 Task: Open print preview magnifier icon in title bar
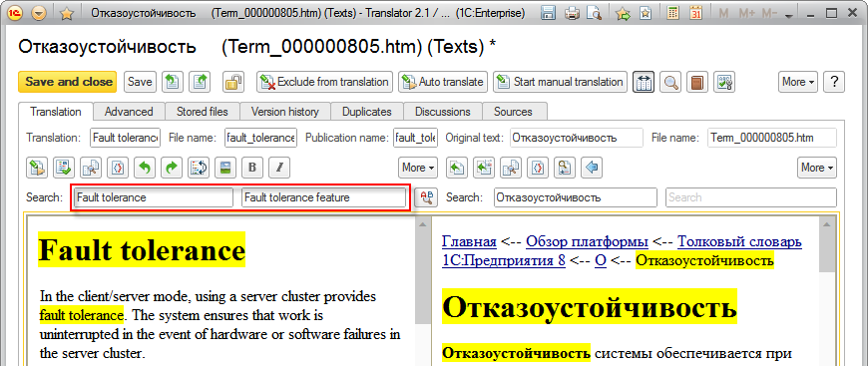pyautogui.click(x=594, y=13)
